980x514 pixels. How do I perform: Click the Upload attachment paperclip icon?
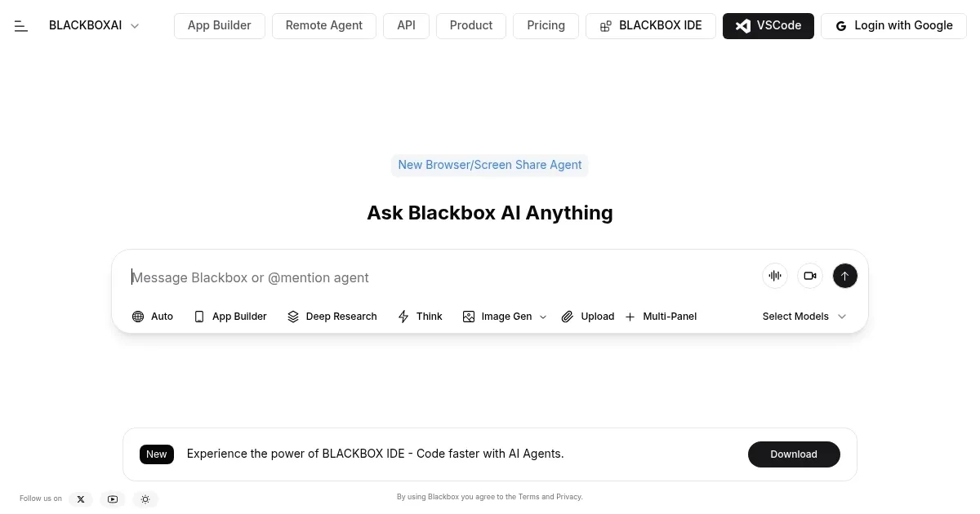point(568,317)
